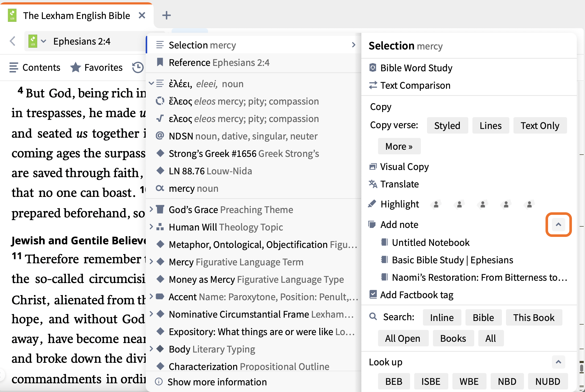
Task: Close The Lexham English Bible tab
Action: pos(142,15)
